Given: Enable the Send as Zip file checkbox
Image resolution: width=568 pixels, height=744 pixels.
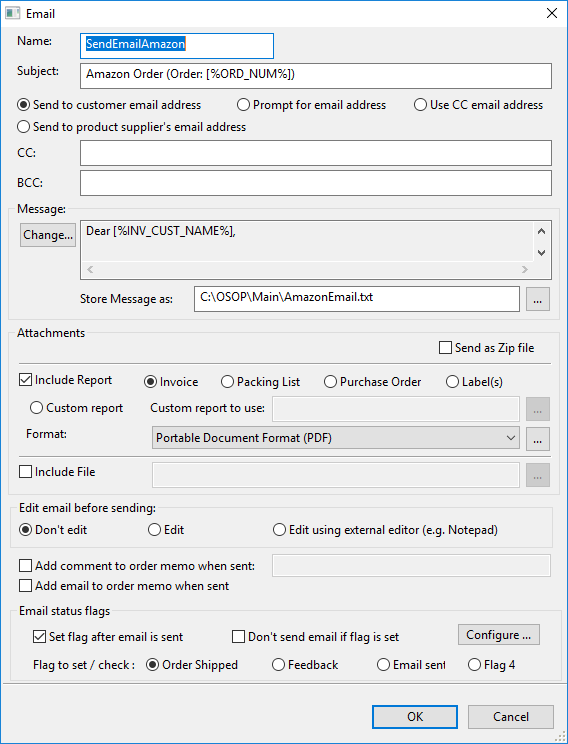Looking at the screenshot, I should [x=445, y=348].
